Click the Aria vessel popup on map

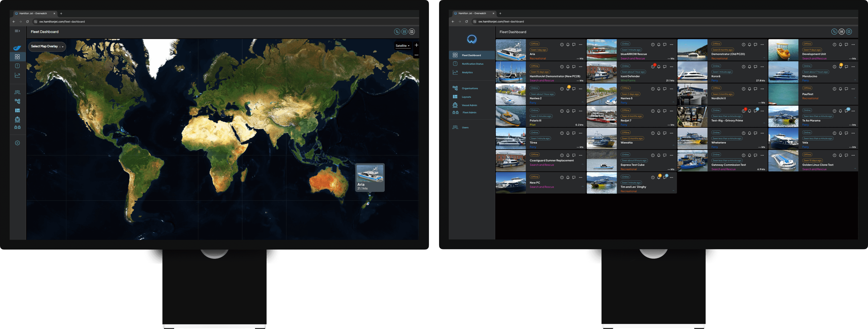370,178
